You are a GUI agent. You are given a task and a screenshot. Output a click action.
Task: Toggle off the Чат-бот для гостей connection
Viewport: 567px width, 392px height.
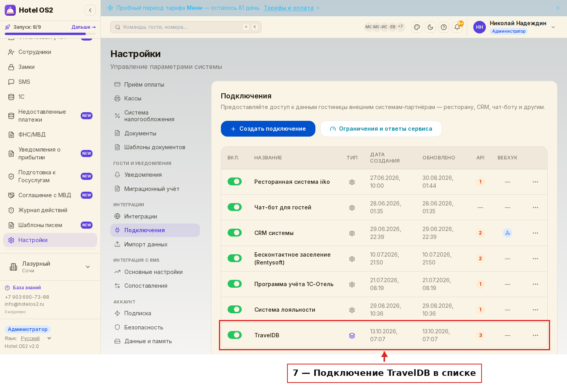235,207
